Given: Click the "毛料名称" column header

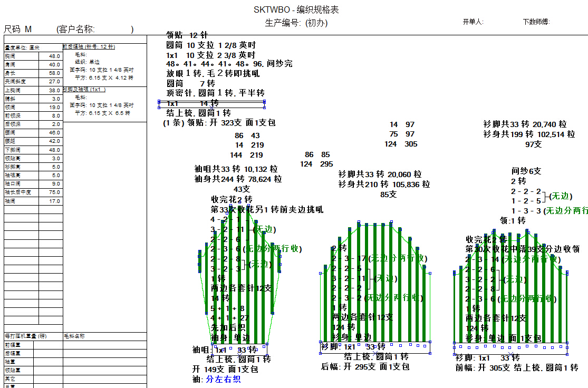Looking at the screenshot, I should coord(74,336).
